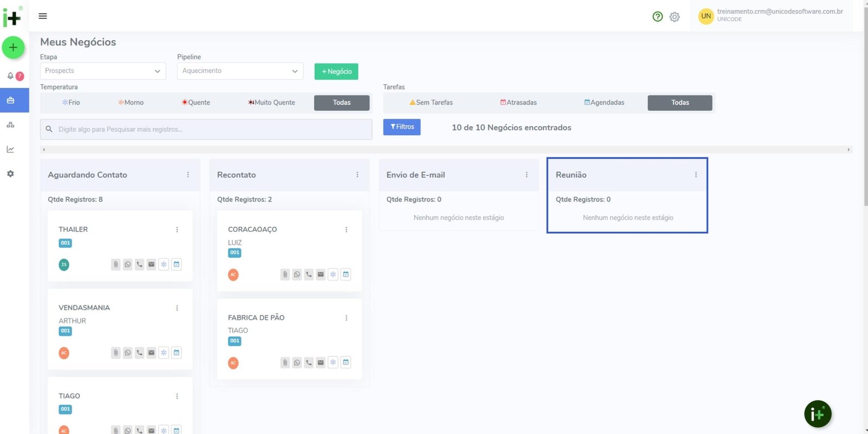Click the green help question mark icon
The image size is (868, 434).
tap(658, 17)
